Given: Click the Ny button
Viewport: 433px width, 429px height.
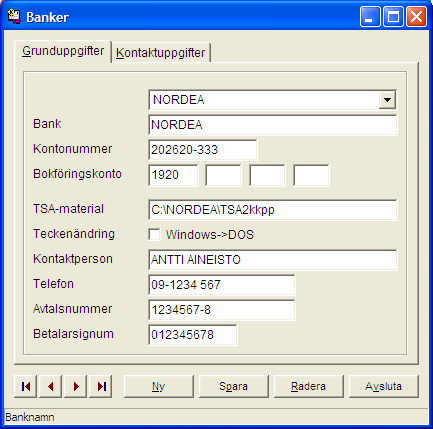Looking at the screenshot, I should (159, 386).
